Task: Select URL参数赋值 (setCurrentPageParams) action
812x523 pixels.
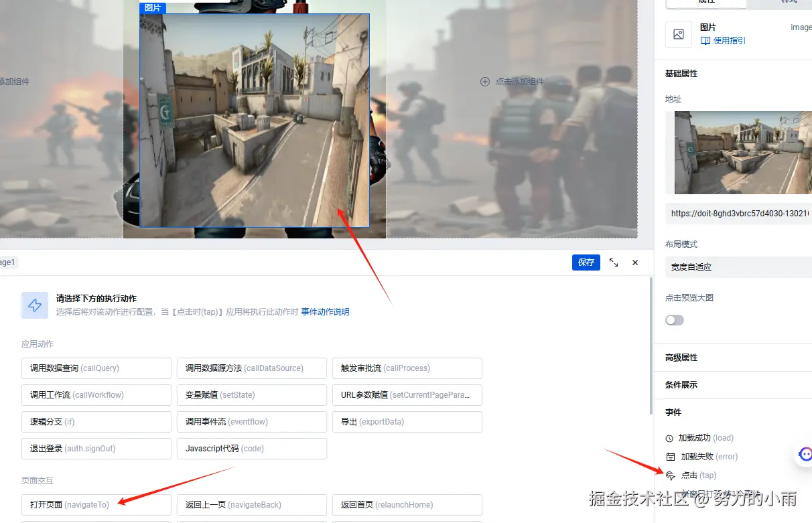Action: pyautogui.click(x=407, y=395)
